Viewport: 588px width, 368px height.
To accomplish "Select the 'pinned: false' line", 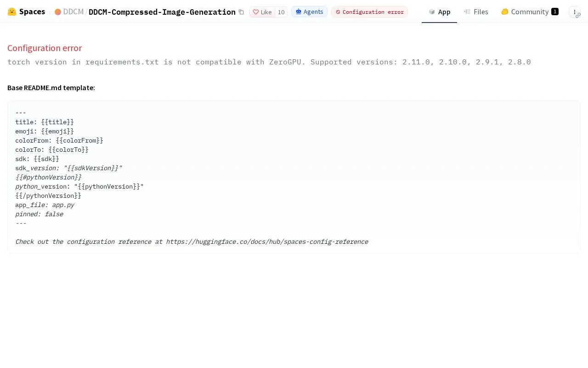I will pos(39,214).
